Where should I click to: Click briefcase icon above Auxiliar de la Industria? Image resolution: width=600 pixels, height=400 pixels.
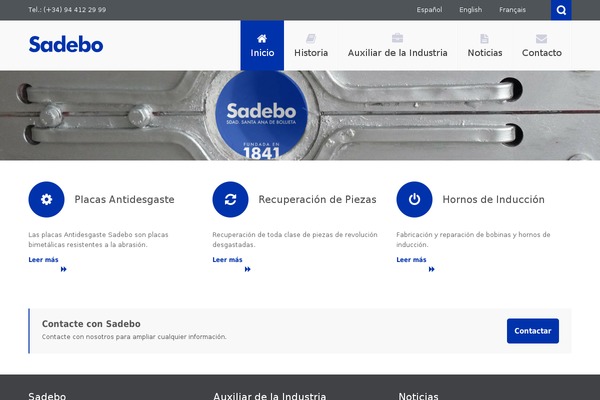(397, 38)
